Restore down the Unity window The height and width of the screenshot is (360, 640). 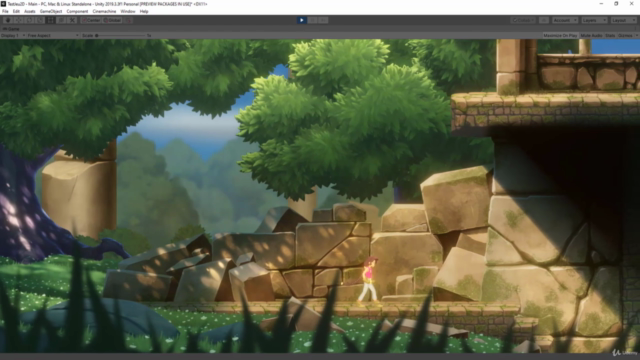[616, 4]
